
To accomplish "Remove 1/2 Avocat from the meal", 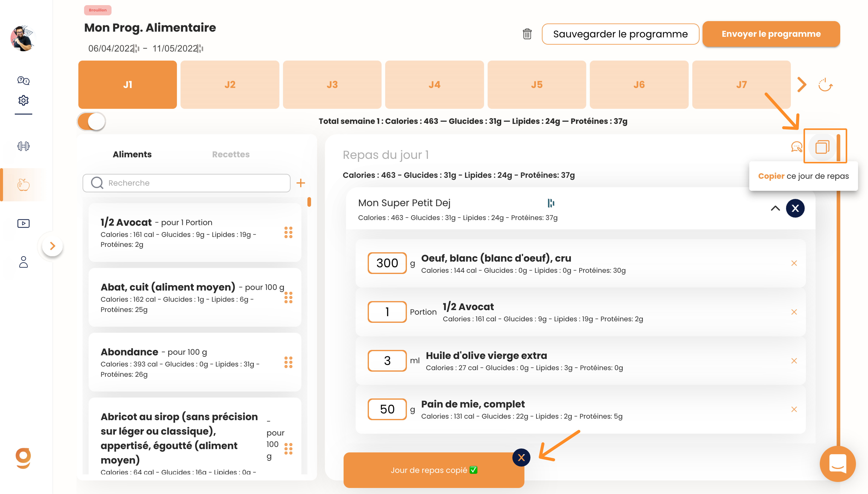I will (794, 312).
